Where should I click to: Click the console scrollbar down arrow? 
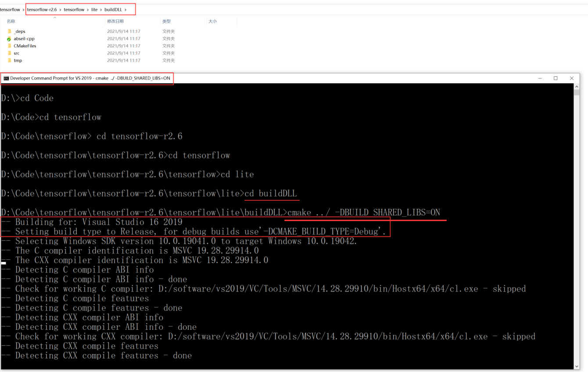pos(577,367)
